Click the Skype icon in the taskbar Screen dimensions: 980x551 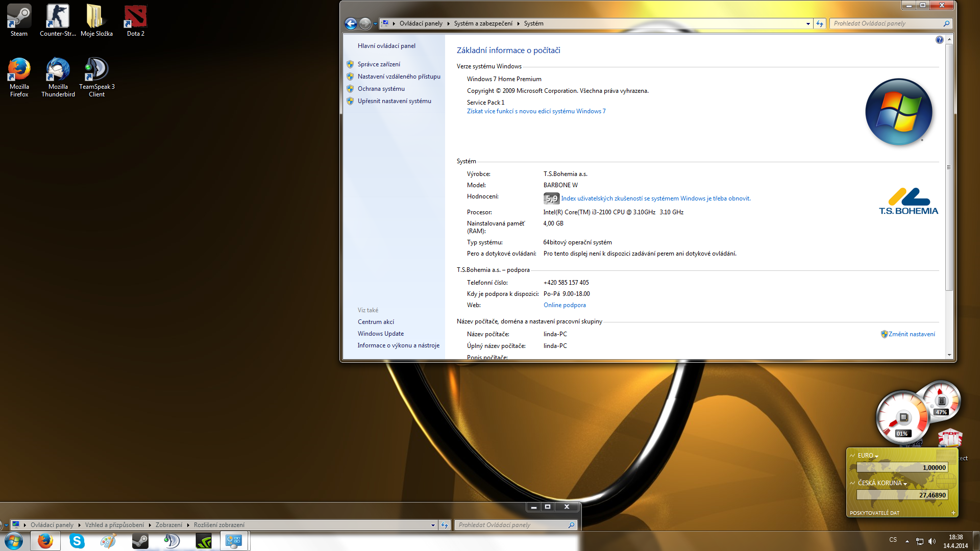coord(77,541)
